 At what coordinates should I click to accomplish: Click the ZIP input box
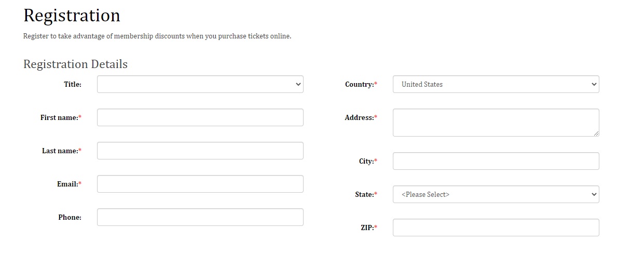[x=496, y=228]
